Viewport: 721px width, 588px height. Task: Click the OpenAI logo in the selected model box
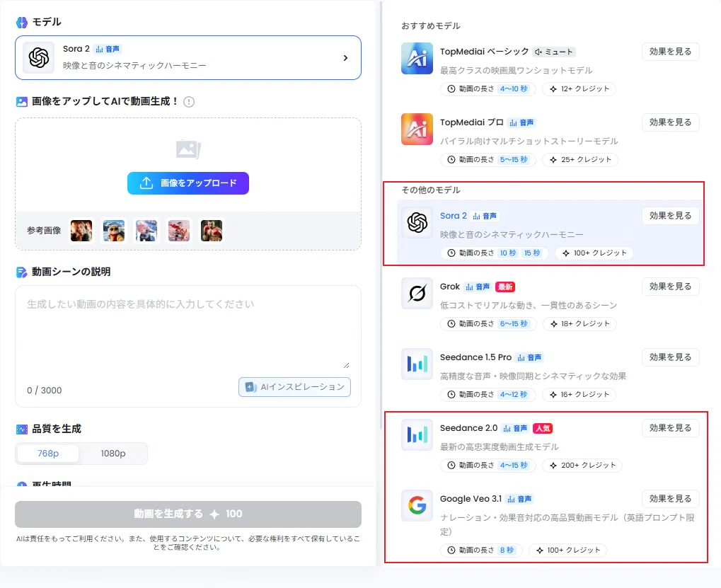tap(39, 58)
